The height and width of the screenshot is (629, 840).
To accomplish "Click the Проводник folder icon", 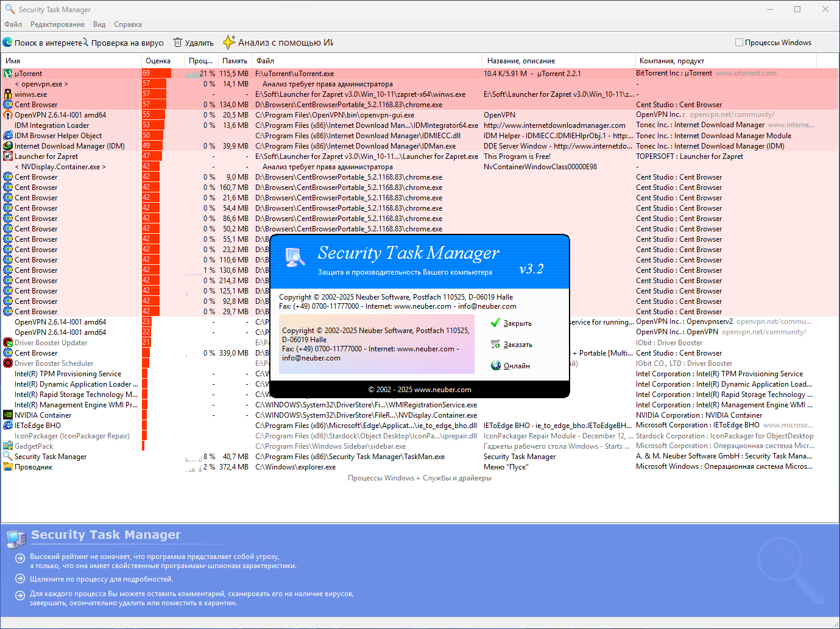I will tap(8, 467).
